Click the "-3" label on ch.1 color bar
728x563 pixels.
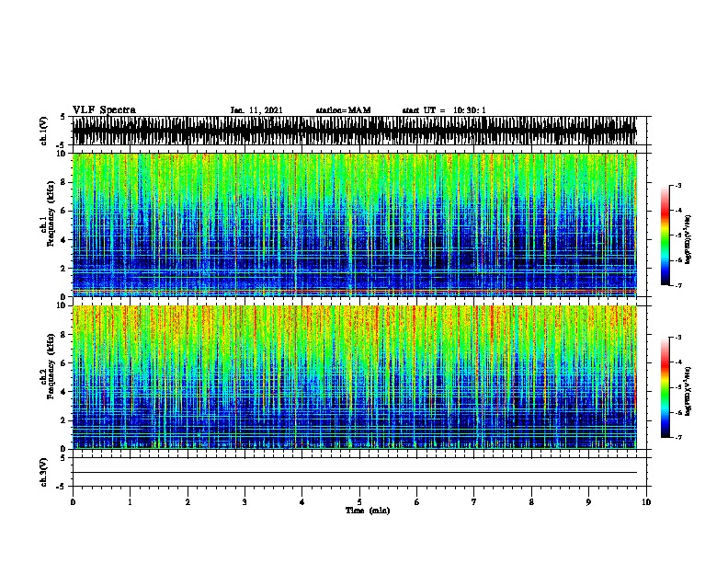click(x=677, y=185)
